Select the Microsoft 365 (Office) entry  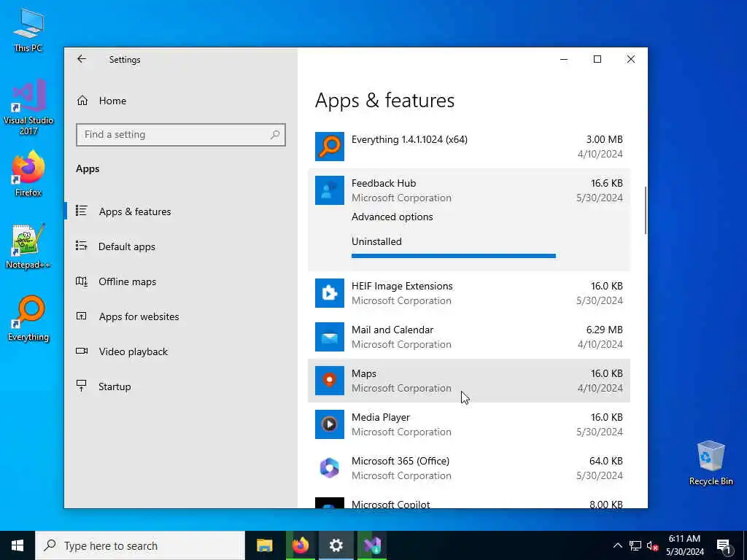[x=469, y=469]
